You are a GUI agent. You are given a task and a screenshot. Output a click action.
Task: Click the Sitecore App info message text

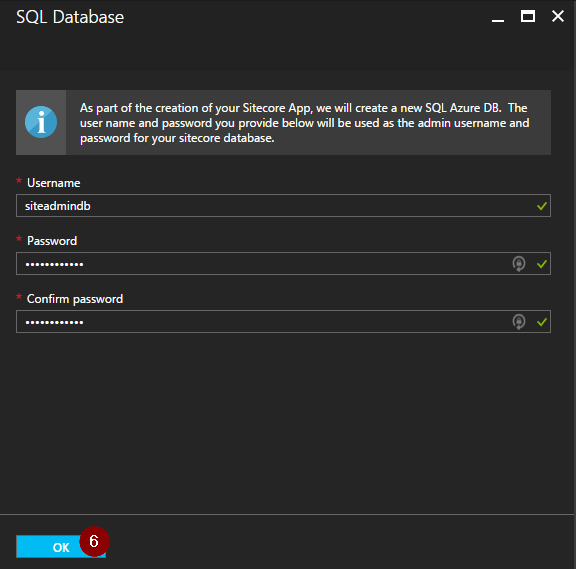coord(305,123)
